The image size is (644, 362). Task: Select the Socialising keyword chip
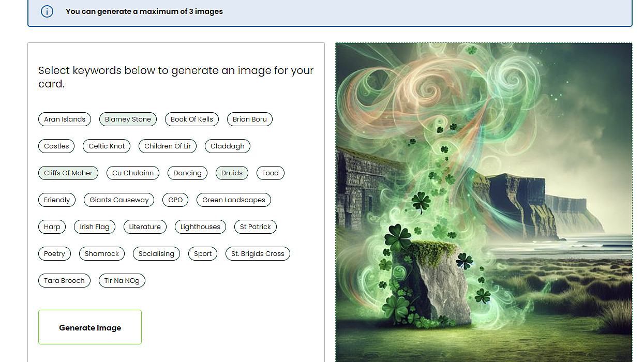[156, 254]
